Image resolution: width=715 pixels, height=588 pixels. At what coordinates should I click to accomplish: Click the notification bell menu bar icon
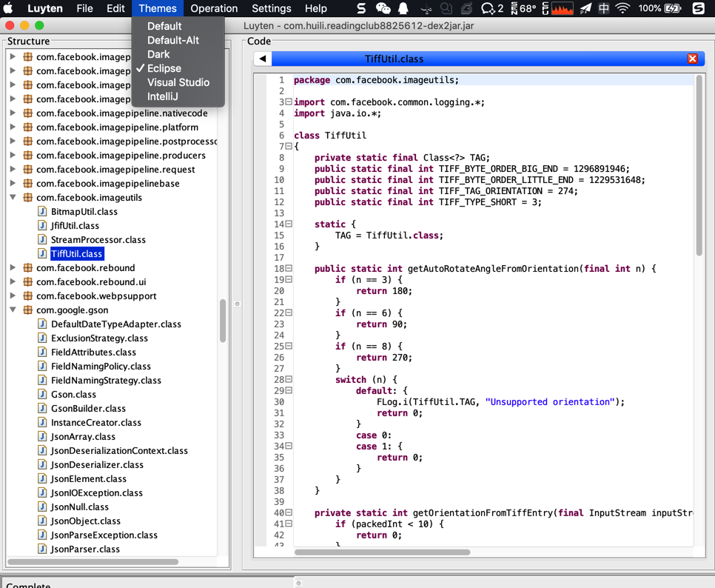click(403, 8)
